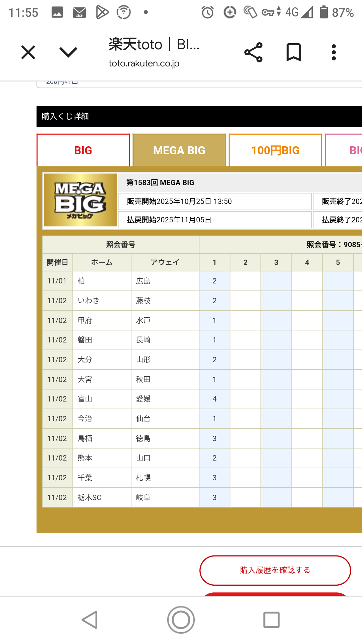Select column 1 header in table
The height and width of the screenshot is (644, 362).
pyautogui.click(x=215, y=262)
